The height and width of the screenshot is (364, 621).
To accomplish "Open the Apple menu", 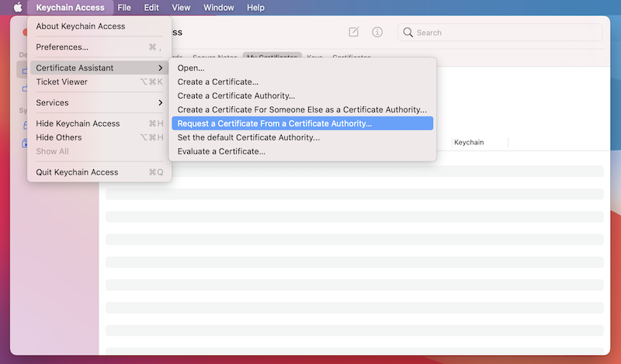I will click(18, 7).
